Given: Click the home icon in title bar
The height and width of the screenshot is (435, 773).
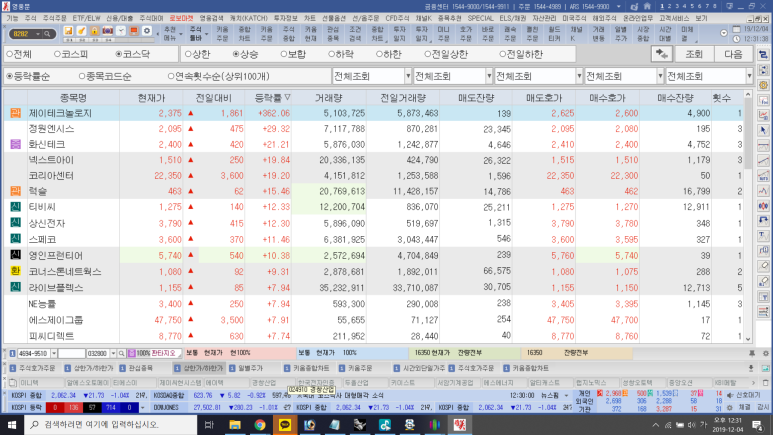Looking at the screenshot, I should (x=647, y=6).
